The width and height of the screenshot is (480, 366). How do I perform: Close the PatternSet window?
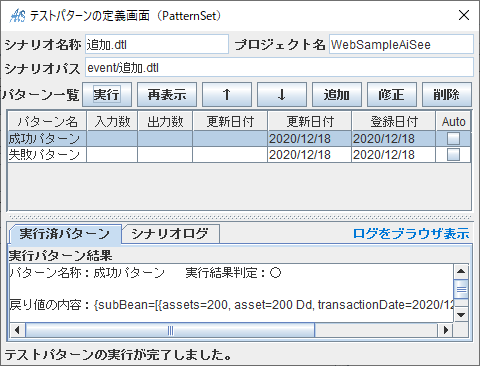coord(464,15)
